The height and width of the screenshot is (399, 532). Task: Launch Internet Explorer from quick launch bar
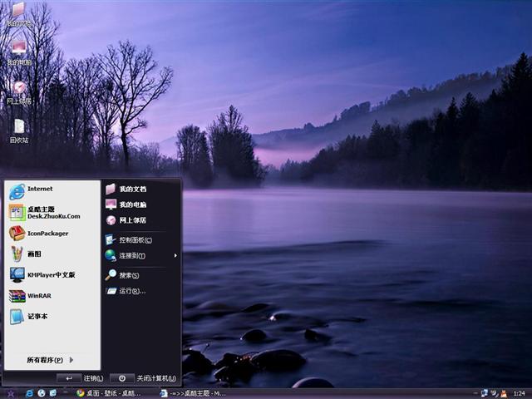(30, 393)
